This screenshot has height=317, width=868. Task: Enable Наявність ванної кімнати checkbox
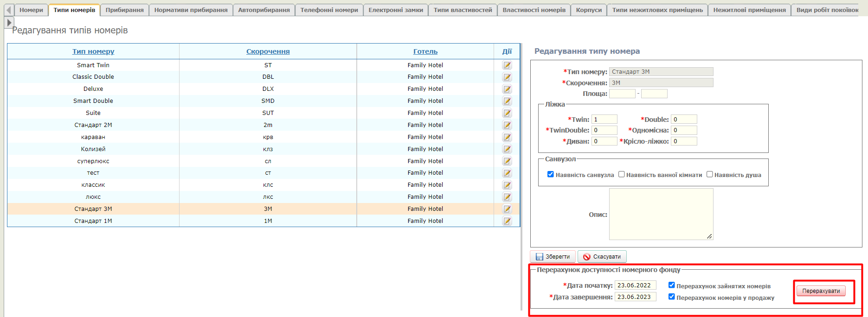click(621, 174)
